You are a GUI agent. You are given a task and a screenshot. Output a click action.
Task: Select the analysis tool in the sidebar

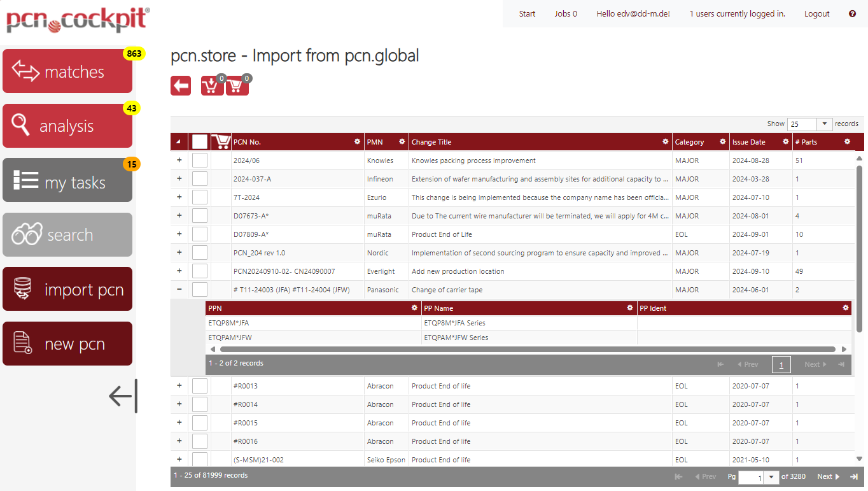coord(67,125)
